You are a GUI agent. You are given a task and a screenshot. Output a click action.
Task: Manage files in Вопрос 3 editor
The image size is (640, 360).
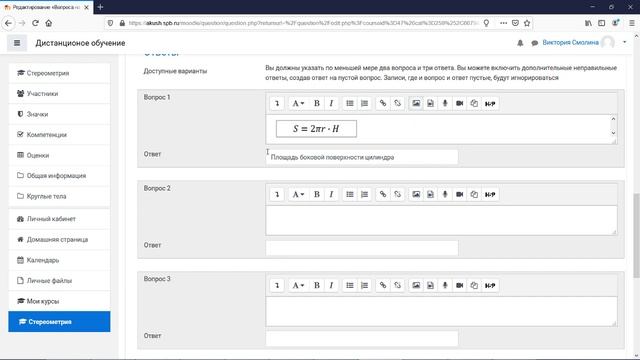tap(474, 286)
